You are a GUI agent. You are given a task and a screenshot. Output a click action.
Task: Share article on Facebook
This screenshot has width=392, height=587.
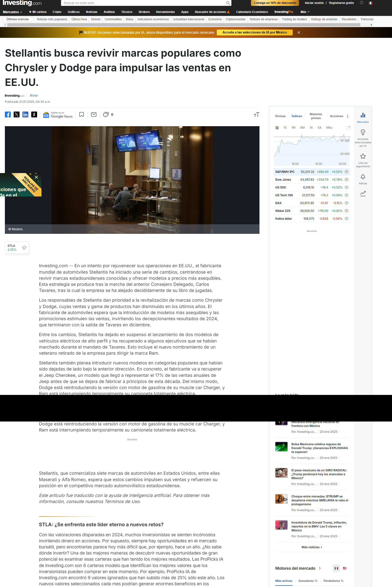click(8, 114)
